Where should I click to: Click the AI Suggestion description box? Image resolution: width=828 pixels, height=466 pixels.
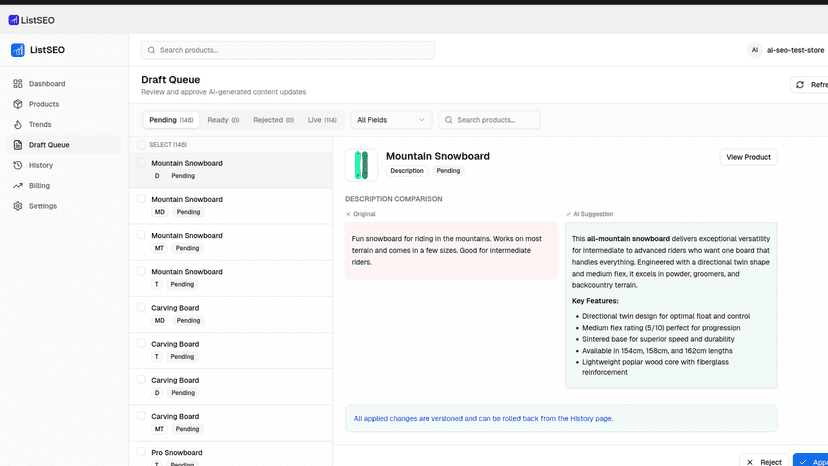pyautogui.click(x=671, y=305)
